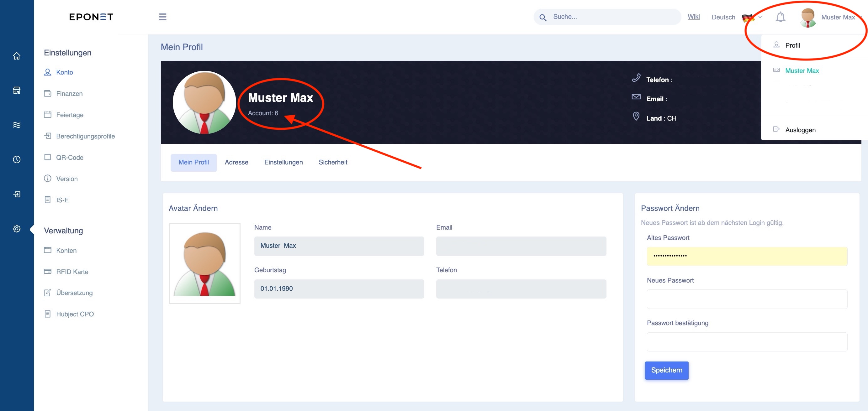868x411 pixels.
Task: Switch to the Einstellungen tab
Action: (283, 163)
